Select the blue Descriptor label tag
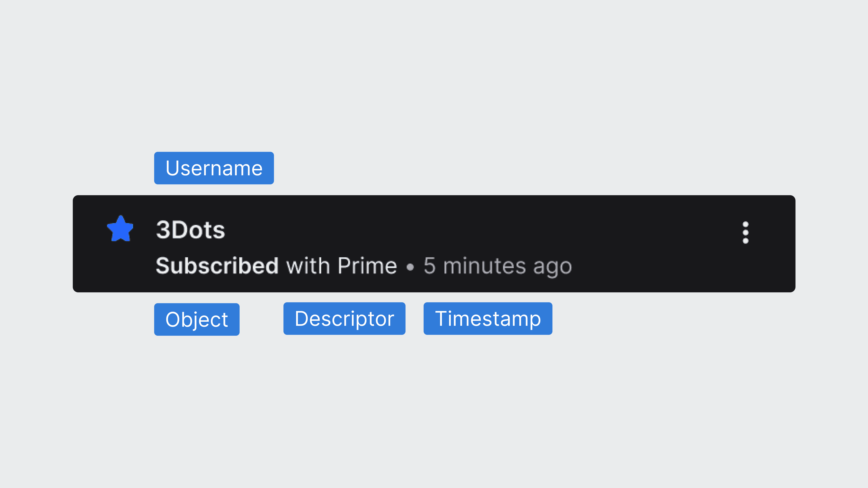Viewport: 868px width, 488px height. point(344,319)
